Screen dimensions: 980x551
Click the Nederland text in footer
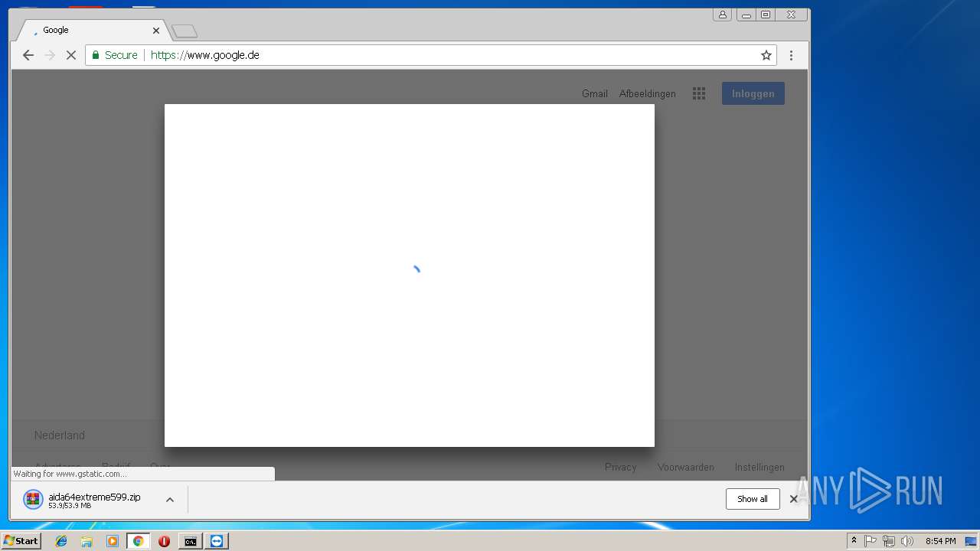tap(60, 435)
